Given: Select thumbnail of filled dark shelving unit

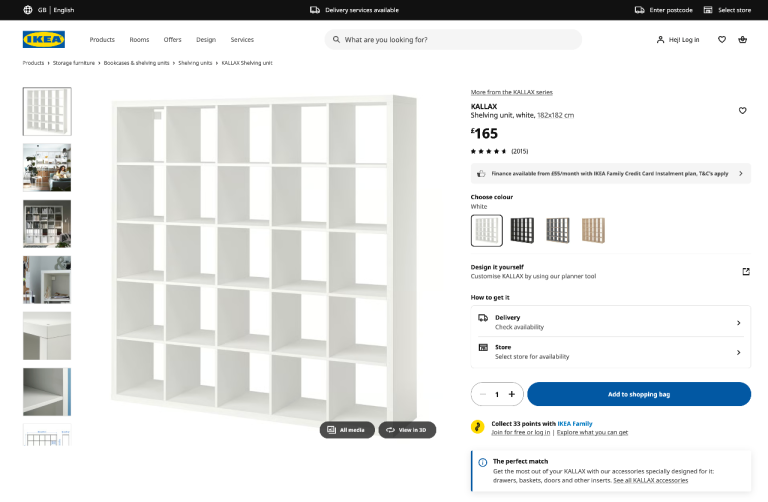Looking at the screenshot, I should click(47, 224).
